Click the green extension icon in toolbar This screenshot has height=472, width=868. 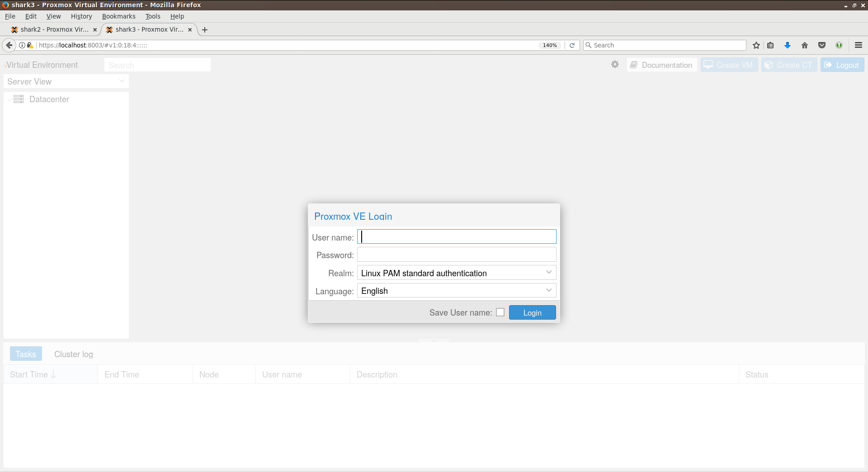click(x=839, y=45)
